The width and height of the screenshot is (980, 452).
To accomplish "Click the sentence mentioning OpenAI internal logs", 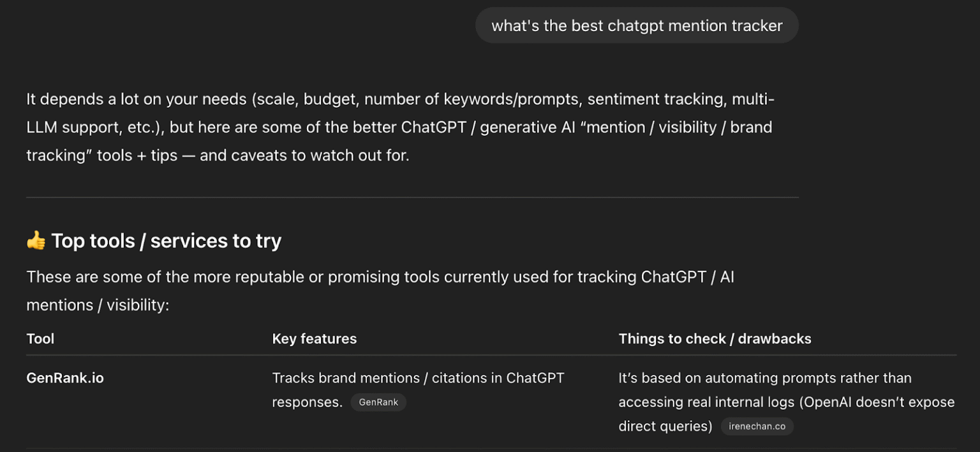I will pos(786,402).
